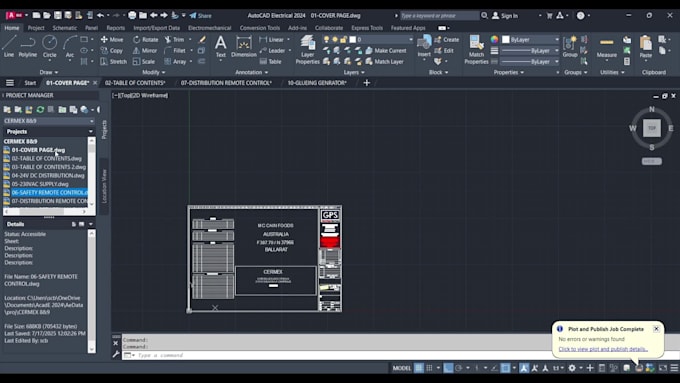Click the Project Manager horizontal scrollbar

click(x=46, y=212)
